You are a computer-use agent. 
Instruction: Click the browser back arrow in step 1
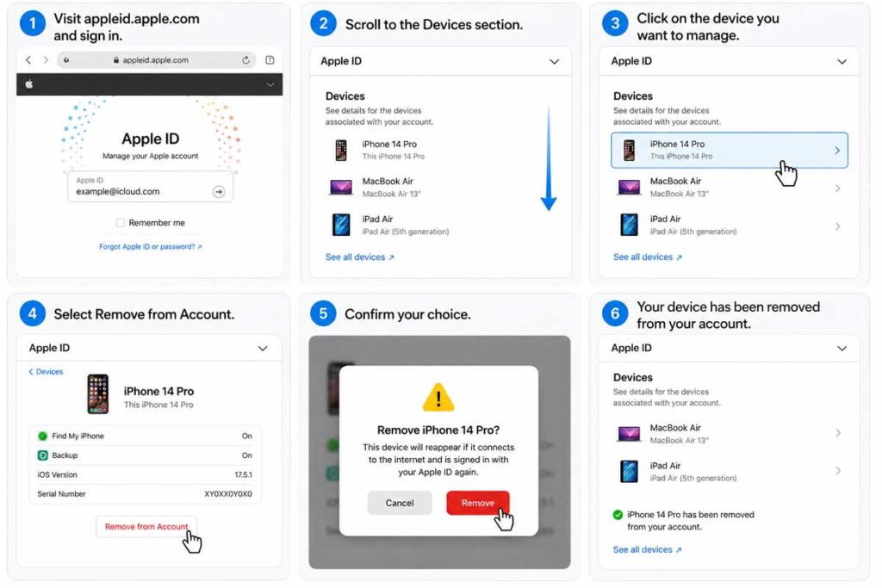[x=28, y=59]
